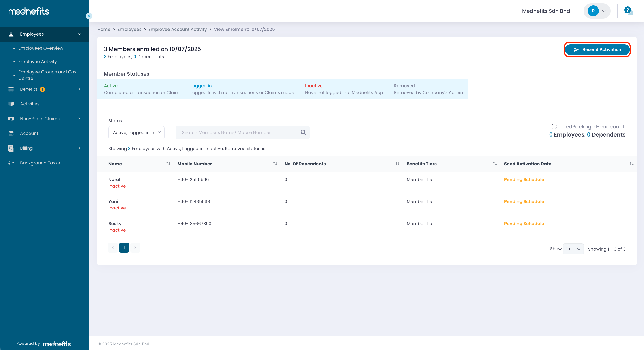Viewport: 644px width, 350px height.
Task: Sort by Benefits Tiers column arrows
Action: [494, 164]
